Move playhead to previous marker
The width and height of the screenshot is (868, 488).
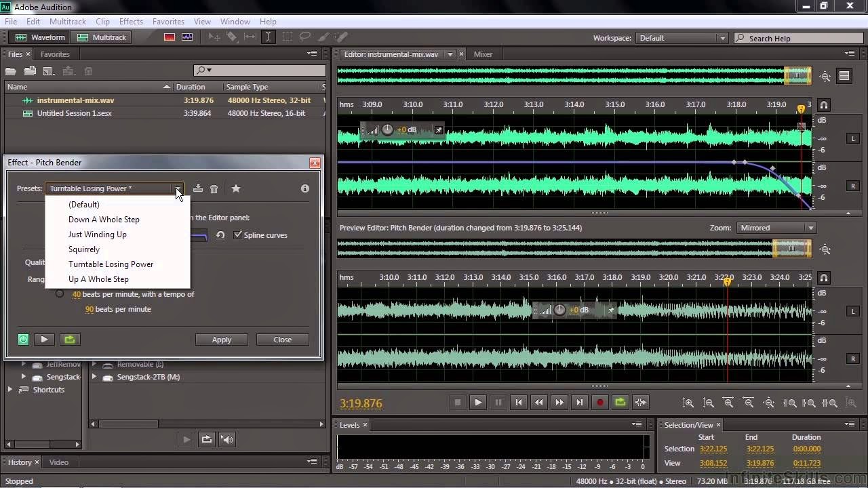point(519,402)
